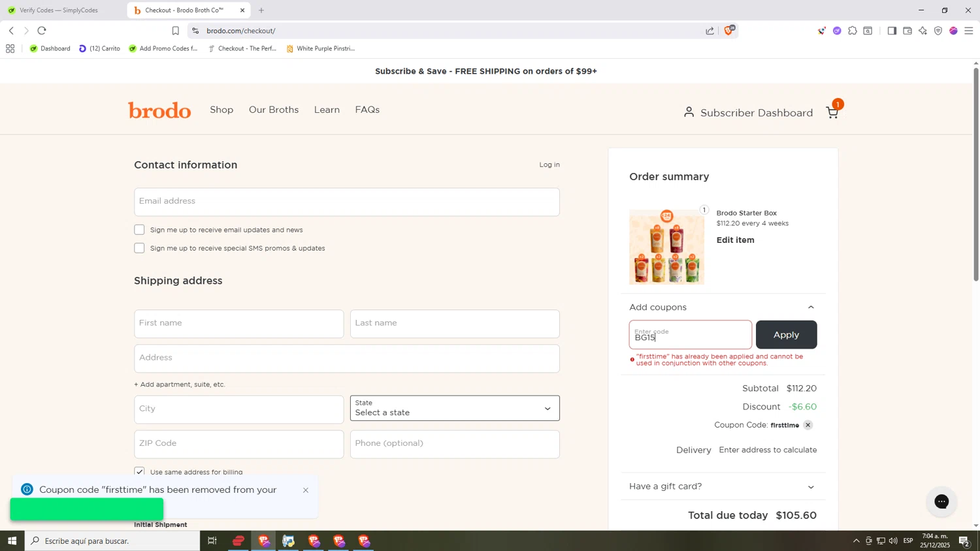Toggle the browser sidebar panel
This screenshot has width=980, height=551.
[x=892, y=31]
